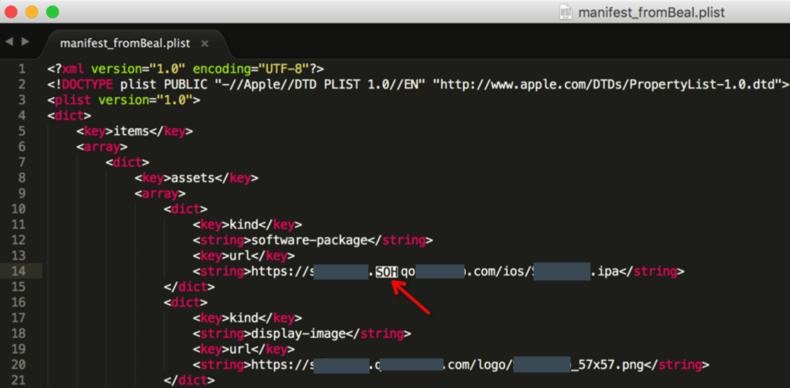Click line number 21 in gutter
Image resolution: width=790 pixels, height=388 pixels.
tap(18, 380)
